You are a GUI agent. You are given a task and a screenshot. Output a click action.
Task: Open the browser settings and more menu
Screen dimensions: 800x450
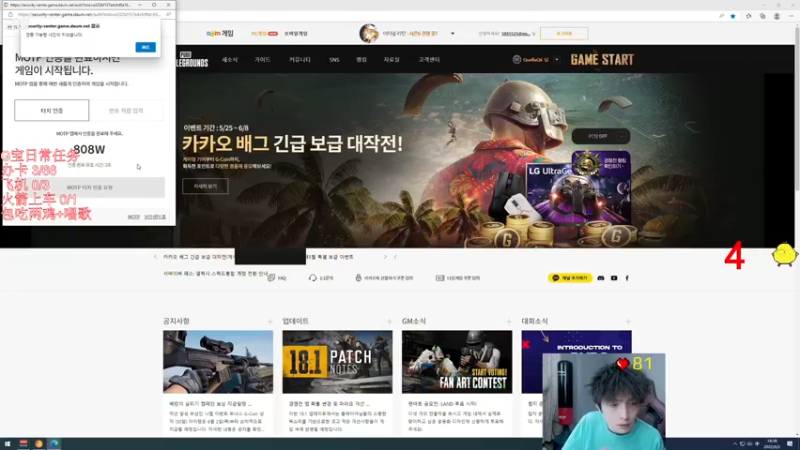pos(791,16)
